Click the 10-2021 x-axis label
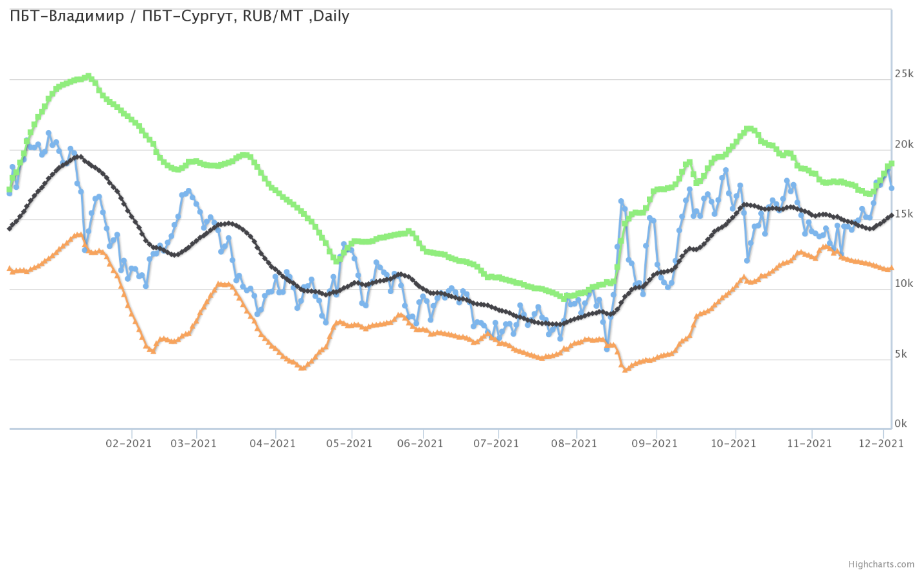The height and width of the screenshot is (572, 924). (733, 444)
